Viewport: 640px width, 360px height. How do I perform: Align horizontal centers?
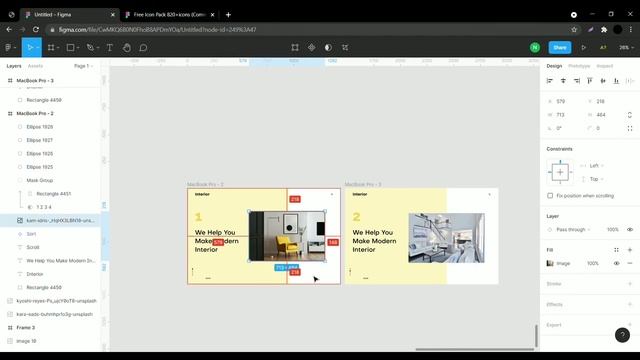click(x=563, y=81)
